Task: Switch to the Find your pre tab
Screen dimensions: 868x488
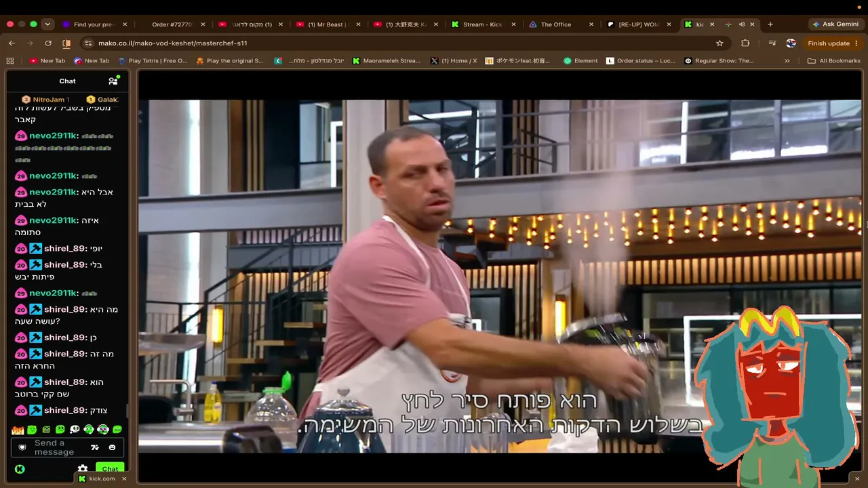Action: pos(95,24)
